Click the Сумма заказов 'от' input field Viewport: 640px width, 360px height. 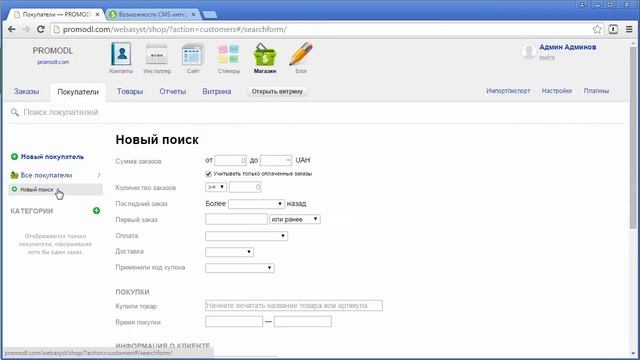click(x=231, y=160)
